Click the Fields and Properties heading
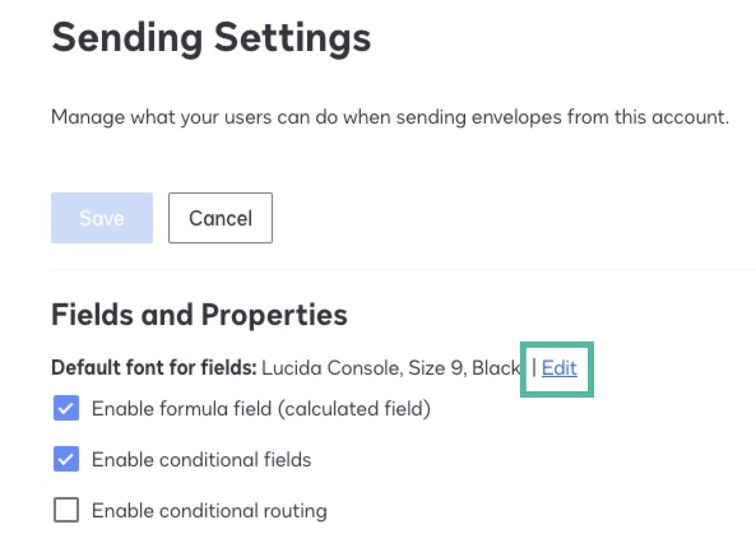Image resolution: width=756 pixels, height=534 pixels. point(200,314)
